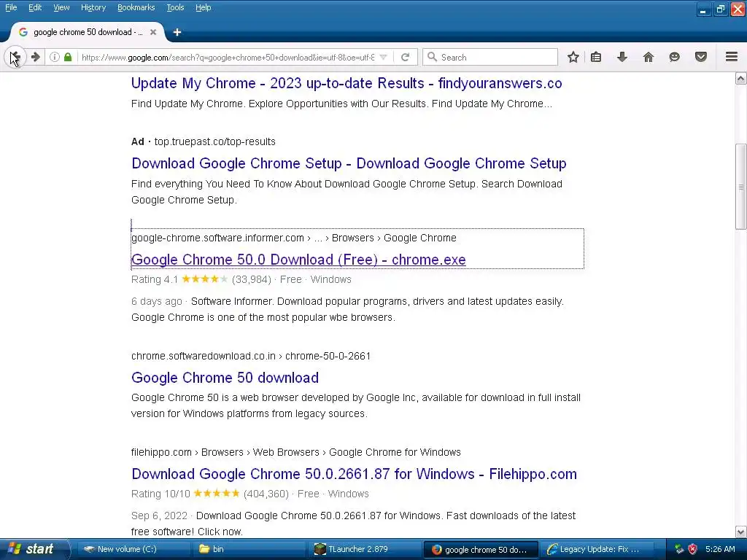Switch to Legacy Update taskbar window

tap(595, 549)
